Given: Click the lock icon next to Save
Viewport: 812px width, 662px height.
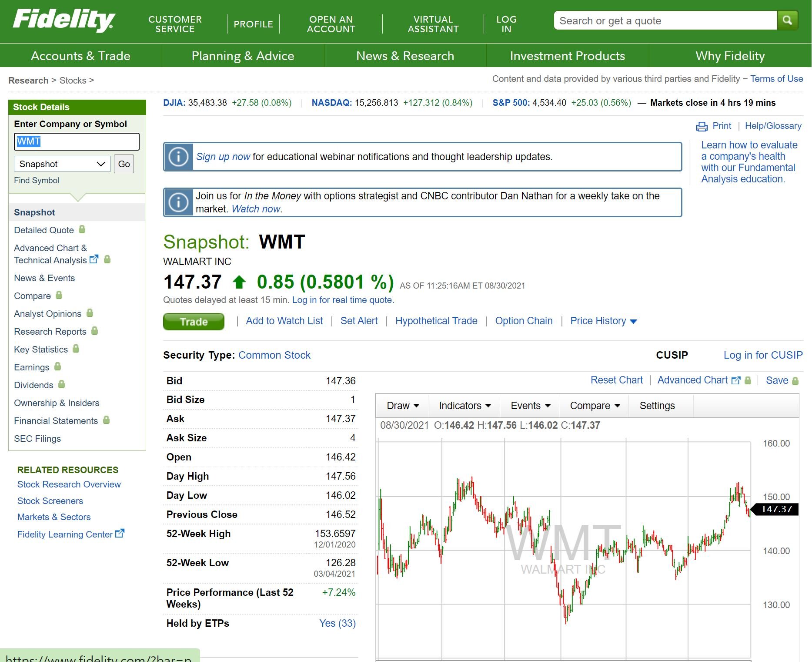Looking at the screenshot, I should pos(795,381).
